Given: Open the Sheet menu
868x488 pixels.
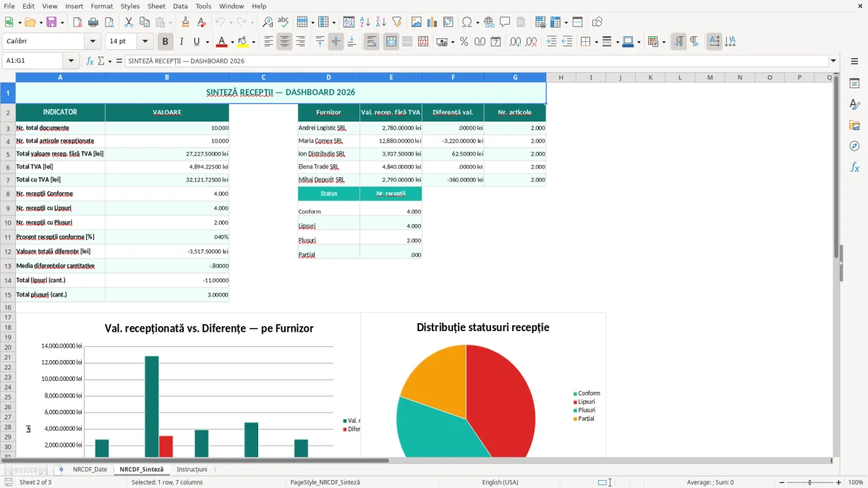Looking at the screenshot, I should point(156,6).
